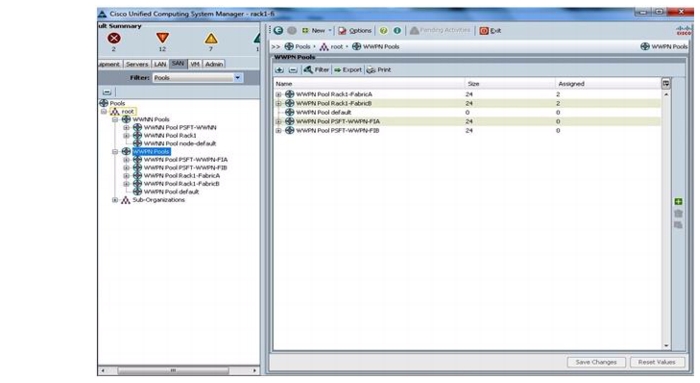Sort by the Assigned column header

tap(608, 83)
